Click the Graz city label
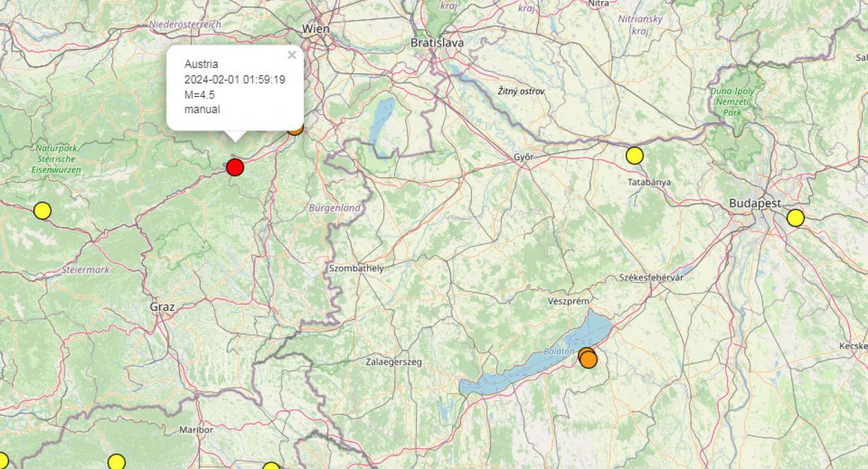This screenshot has width=868, height=469. pyautogui.click(x=162, y=306)
